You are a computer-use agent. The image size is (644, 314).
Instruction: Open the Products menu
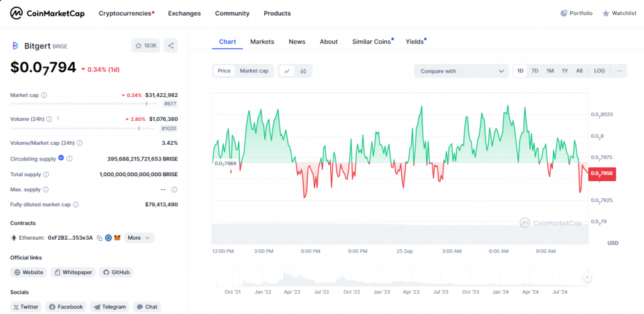pyautogui.click(x=277, y=13)
